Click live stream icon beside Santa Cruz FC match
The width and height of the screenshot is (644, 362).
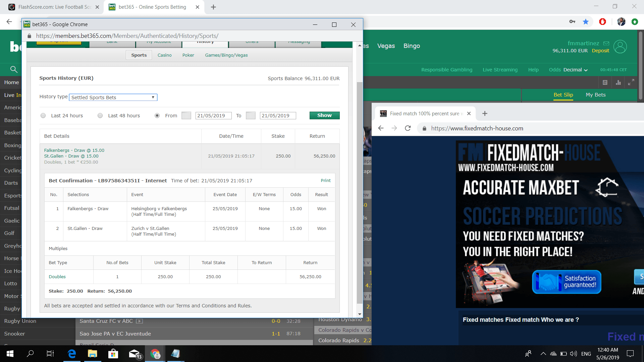click(x=140, y=321)
